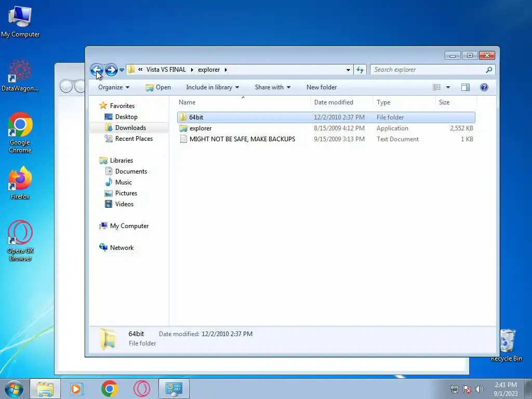
Task: Click the volume speaker tray icon
Action: click(479, 389)
